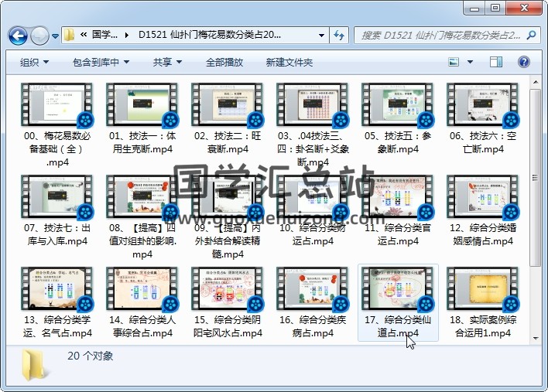Open the 组织 dropdown menu
548x392 pixels.
click(x=35, y=63)
